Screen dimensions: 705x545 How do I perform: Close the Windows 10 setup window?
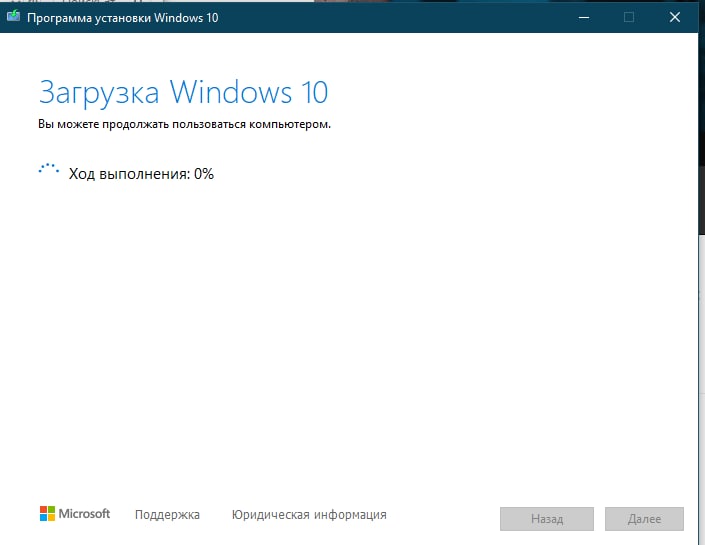(x=674, y=18)
